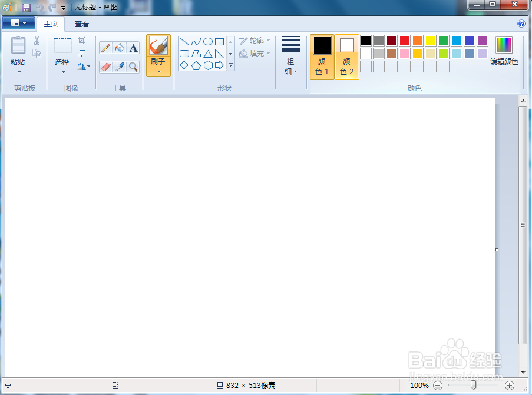Choose the Line shape
The width and height of the screenshot is (532, 395).
pyautogui.click(x=184, y=42)
